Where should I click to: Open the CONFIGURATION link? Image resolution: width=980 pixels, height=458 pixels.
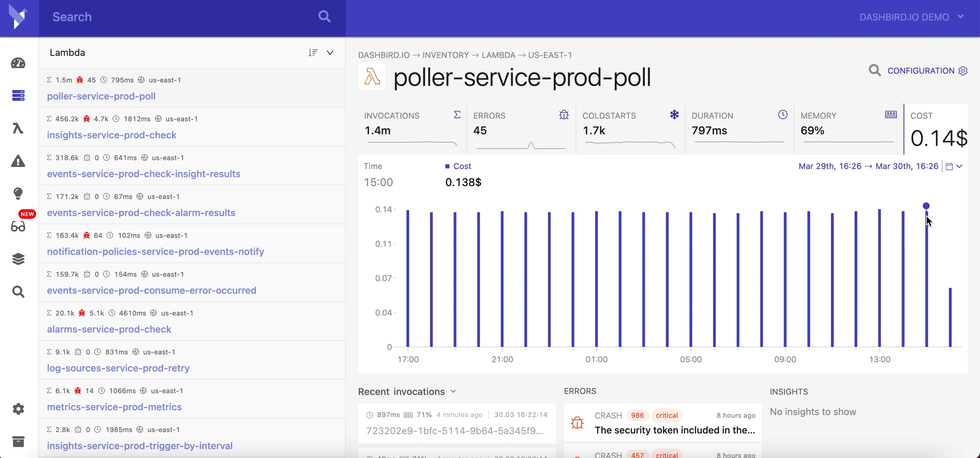pyautogui.click(x=927, y=71)
